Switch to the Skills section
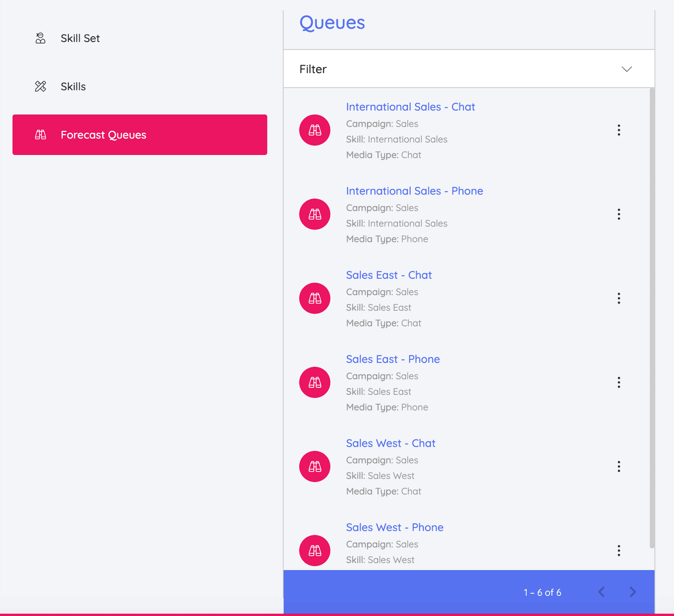674x616 pixels. [73, 86]
